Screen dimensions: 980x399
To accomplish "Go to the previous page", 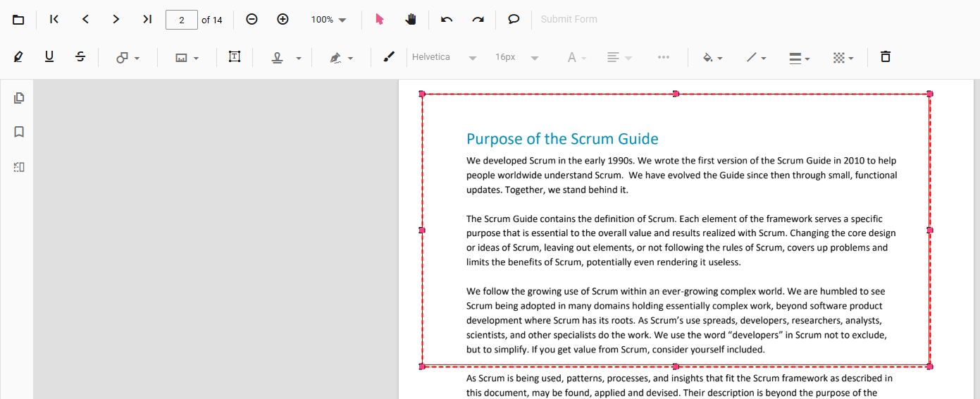I will (x=85, y=20).
